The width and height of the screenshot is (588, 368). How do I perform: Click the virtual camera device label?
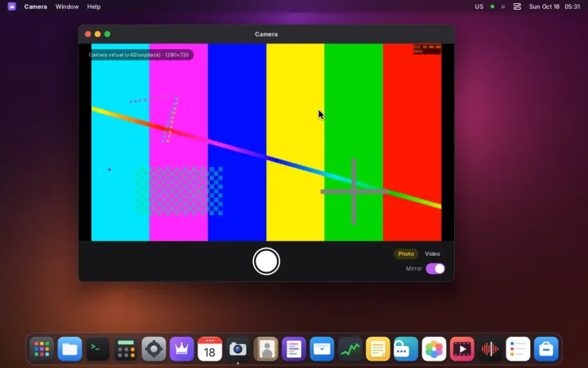139,55
